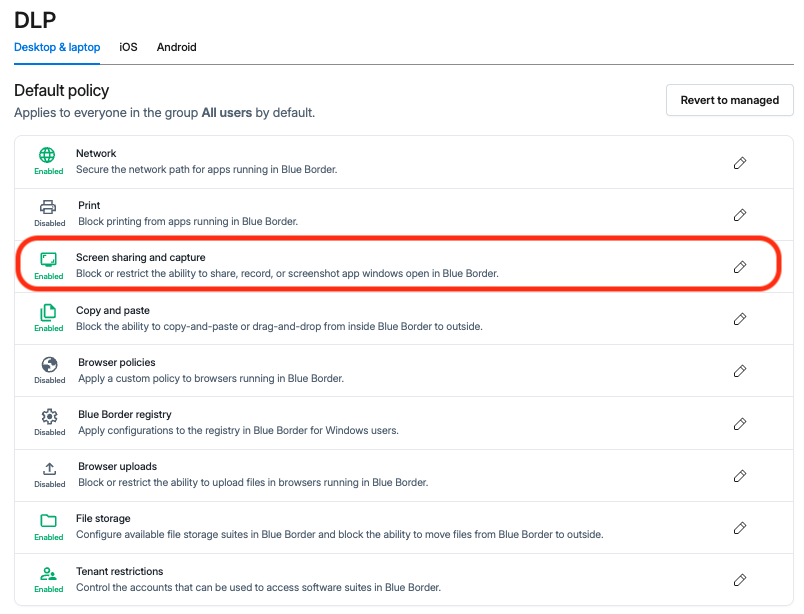Click the Screen sharing and capture monitor icon
Viewport: 804px width, 614px height.
click(49, 260)
